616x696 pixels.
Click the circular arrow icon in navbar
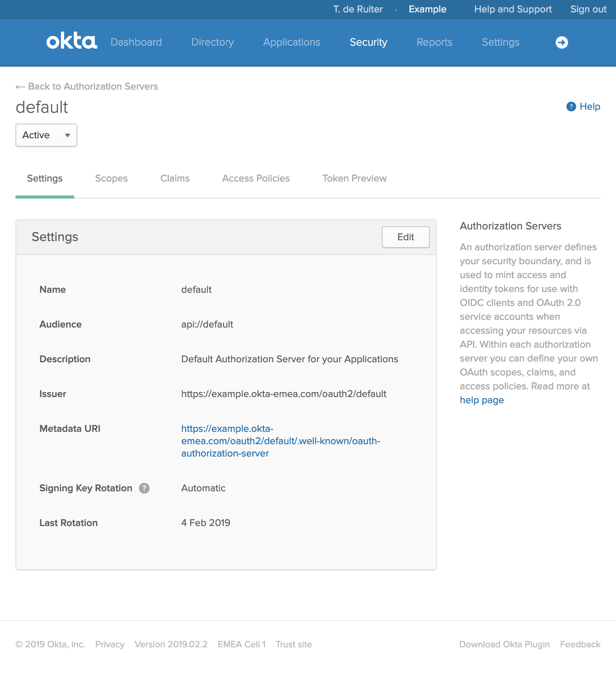tap(562, 42)
